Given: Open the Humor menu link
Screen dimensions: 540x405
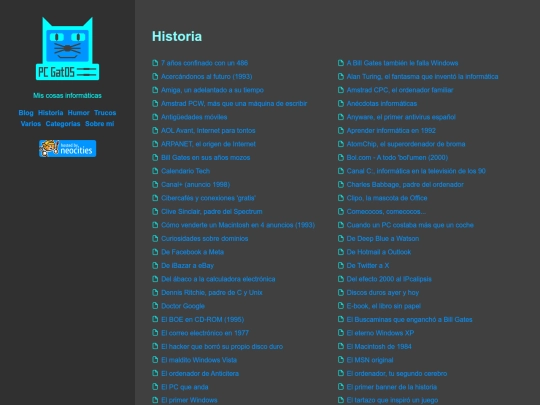Looking at the screenshot, I should (x=79, y=113).
